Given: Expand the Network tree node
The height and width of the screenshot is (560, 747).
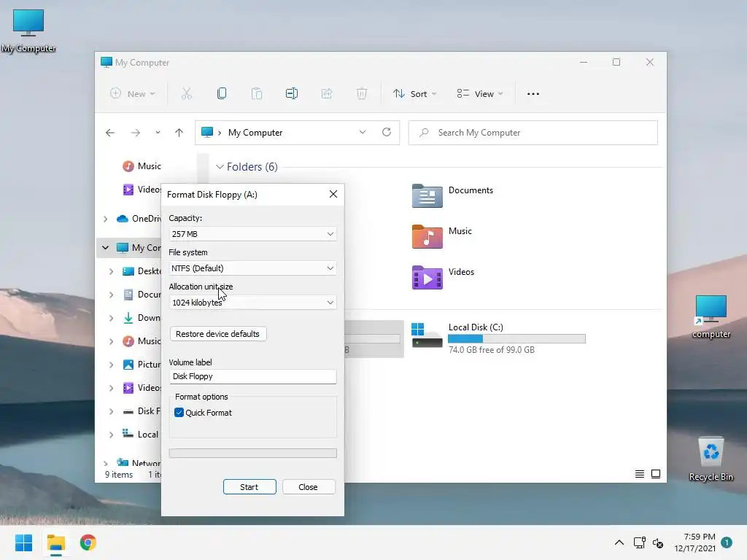Looking at the screenshot, I should (105, 463).
